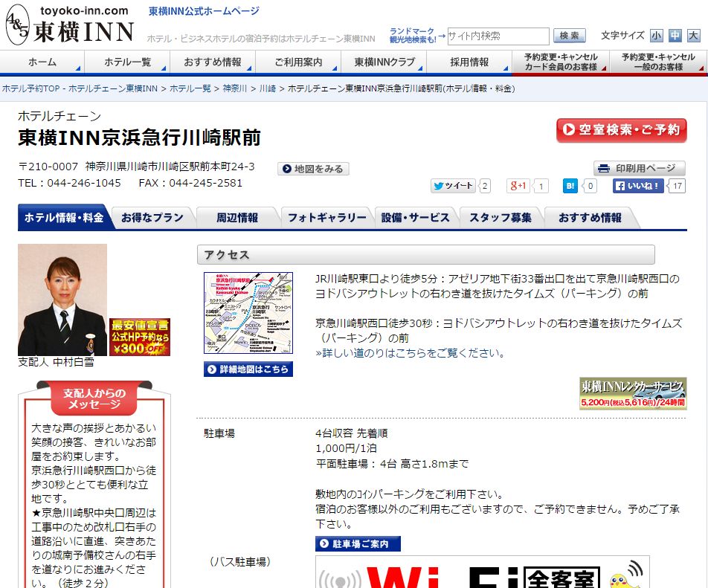The image size is (708, 588).
Task: Click the Hatena B! bookmark icon
Action: point(570,186)
